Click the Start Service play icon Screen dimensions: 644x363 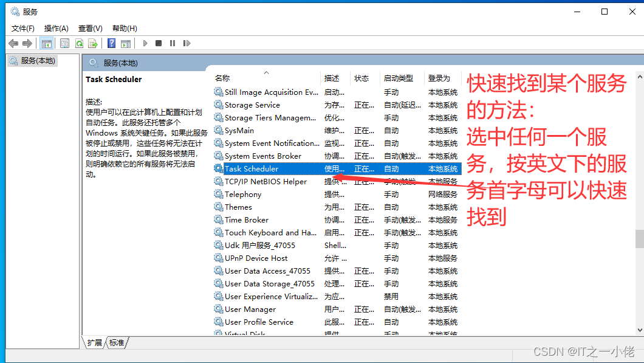[x=145, y=43]
